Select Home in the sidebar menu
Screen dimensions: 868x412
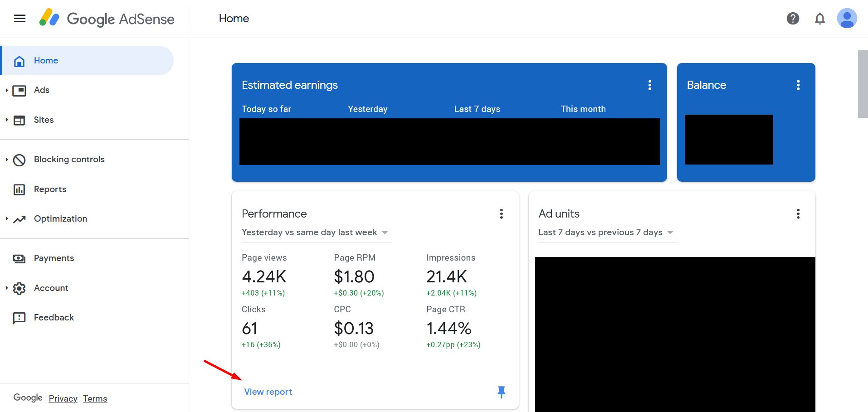click(x=46, y=60)
